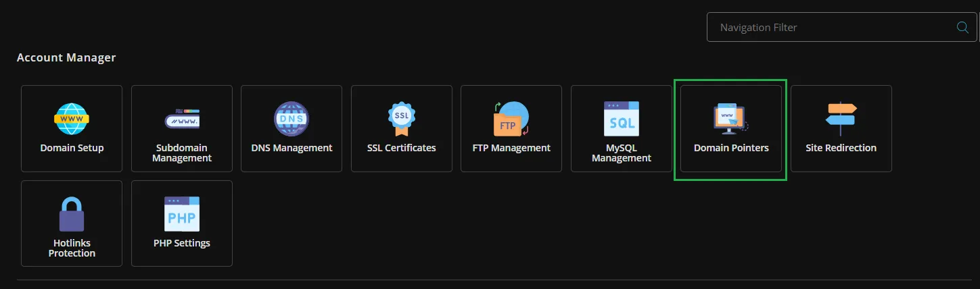Click the "MySQL Management" label
980x289 pixels.
[x=622, y=153]
